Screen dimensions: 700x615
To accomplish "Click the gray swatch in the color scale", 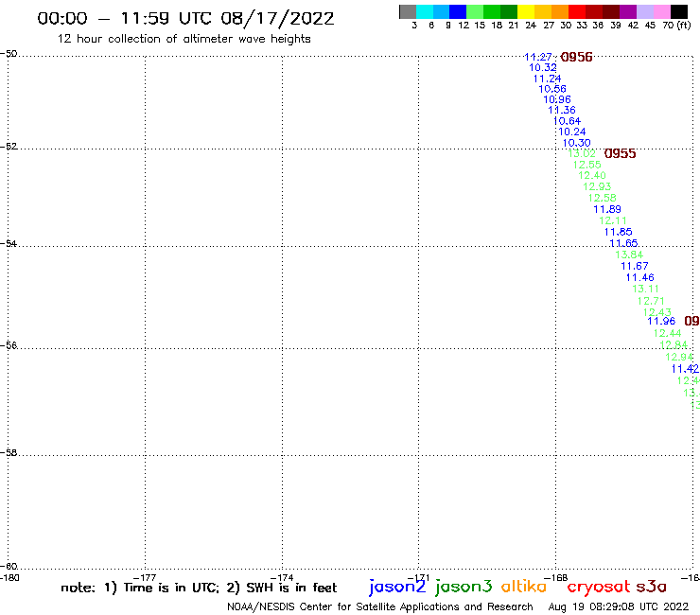I will click(408, 11).
